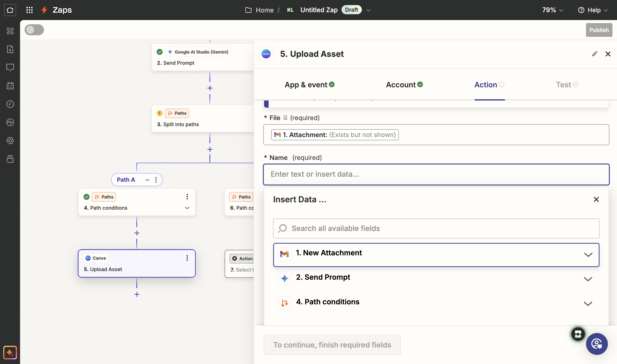Open the chat support bubble icon
This screenshot has height=364, width=617.
tap(597, 344)
